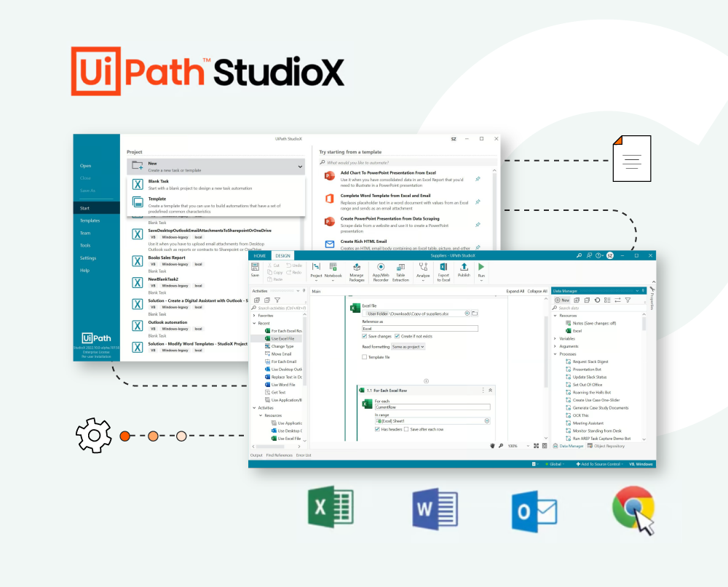Launch the Table Extraction tool

(400, 272)
